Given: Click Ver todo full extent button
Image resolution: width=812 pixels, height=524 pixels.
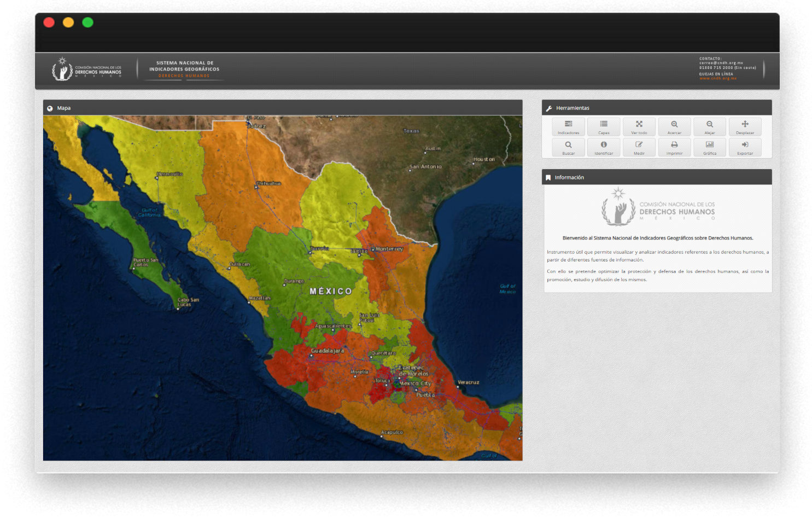Looking at the screenshot, I should pos(639,127).
